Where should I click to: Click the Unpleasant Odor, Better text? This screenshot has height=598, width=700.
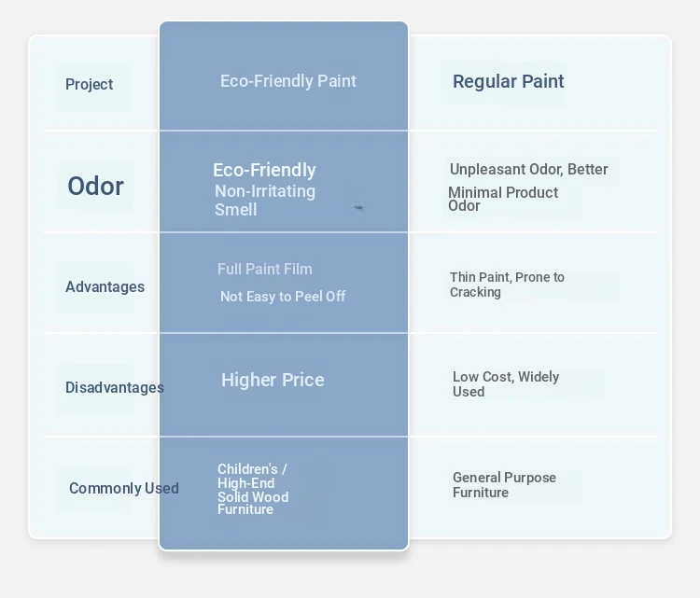528,169
